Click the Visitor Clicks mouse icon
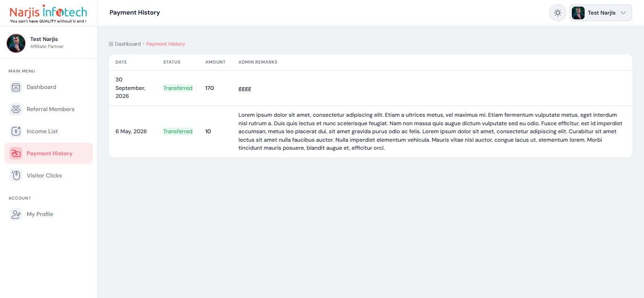 [16, 176]
